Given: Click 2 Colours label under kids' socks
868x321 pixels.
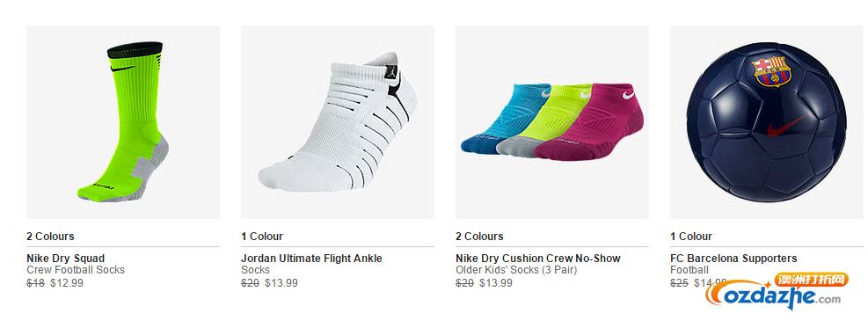Looking at the screenshot, I should click(479, 237).
